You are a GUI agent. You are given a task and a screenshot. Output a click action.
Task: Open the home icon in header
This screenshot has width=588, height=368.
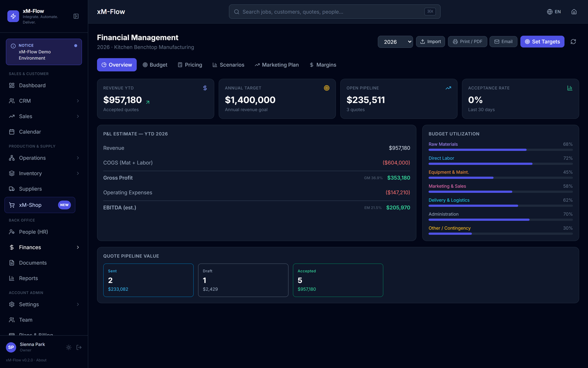click(x=574, y=12)
